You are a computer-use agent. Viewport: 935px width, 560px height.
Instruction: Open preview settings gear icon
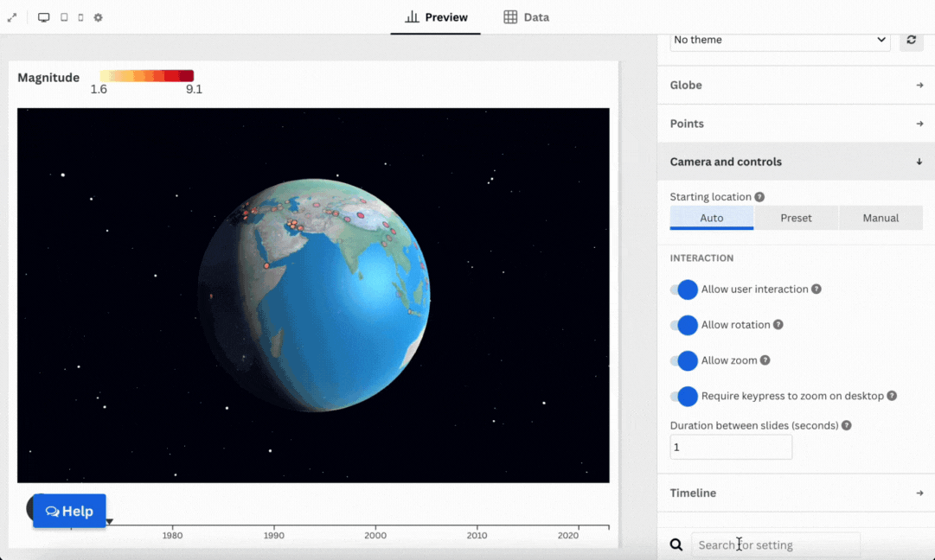[98, 17]
